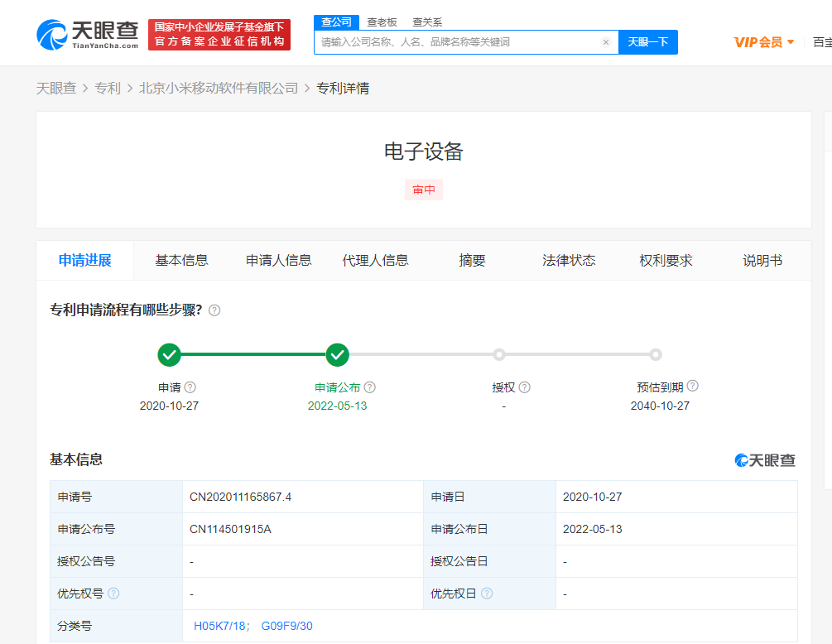The height and width of the screenshot is (644, 832).
Task: Click the grey 授权 step marker
Action: [498, 354]
